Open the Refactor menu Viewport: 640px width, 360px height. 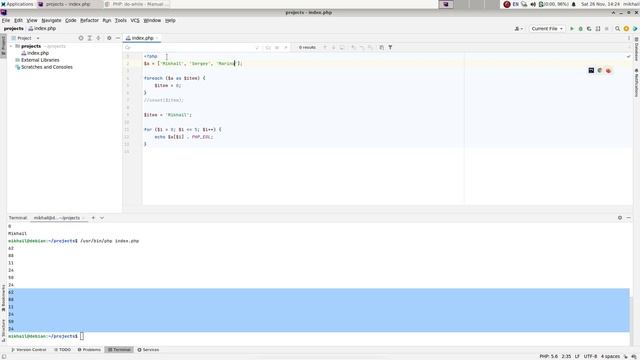tap(89, 20)
